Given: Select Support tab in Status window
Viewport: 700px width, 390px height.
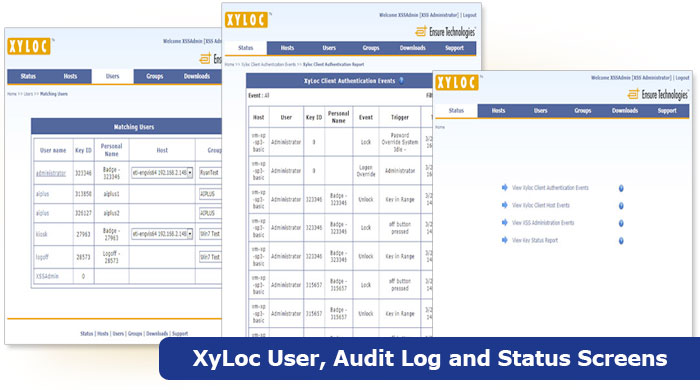Looking at the screenshot, I should [x=667, y=111].
